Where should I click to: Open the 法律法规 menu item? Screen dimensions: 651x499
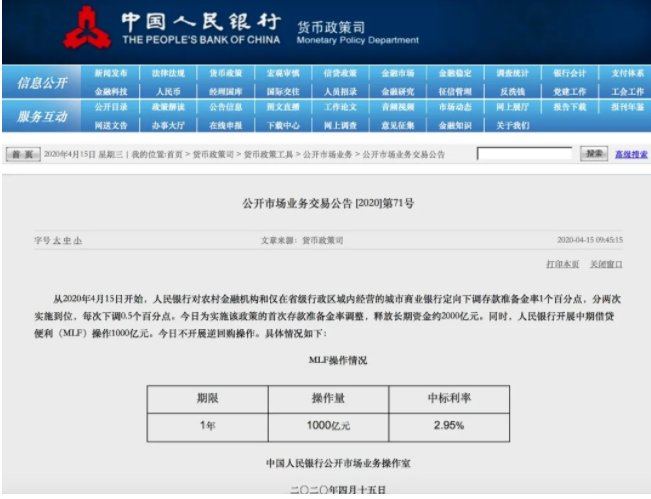[x=168, y=73]
